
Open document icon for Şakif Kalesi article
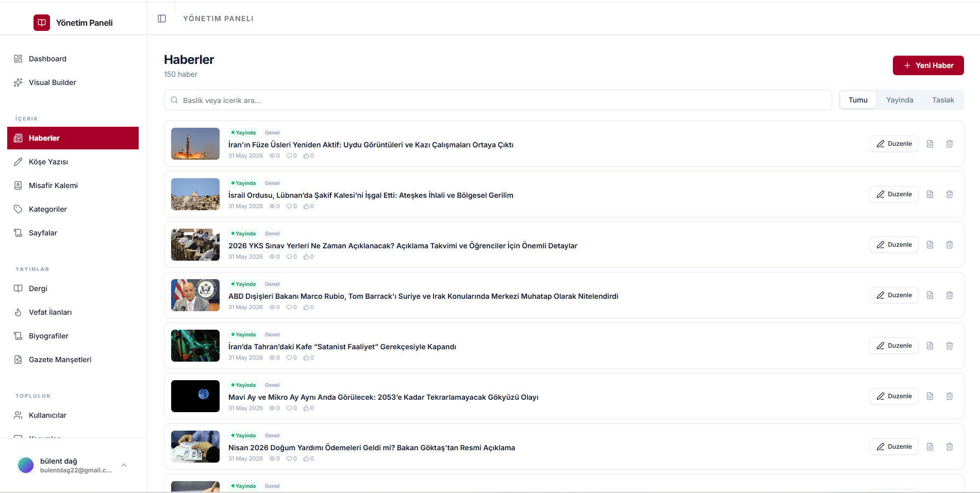(x=930, y=194)
